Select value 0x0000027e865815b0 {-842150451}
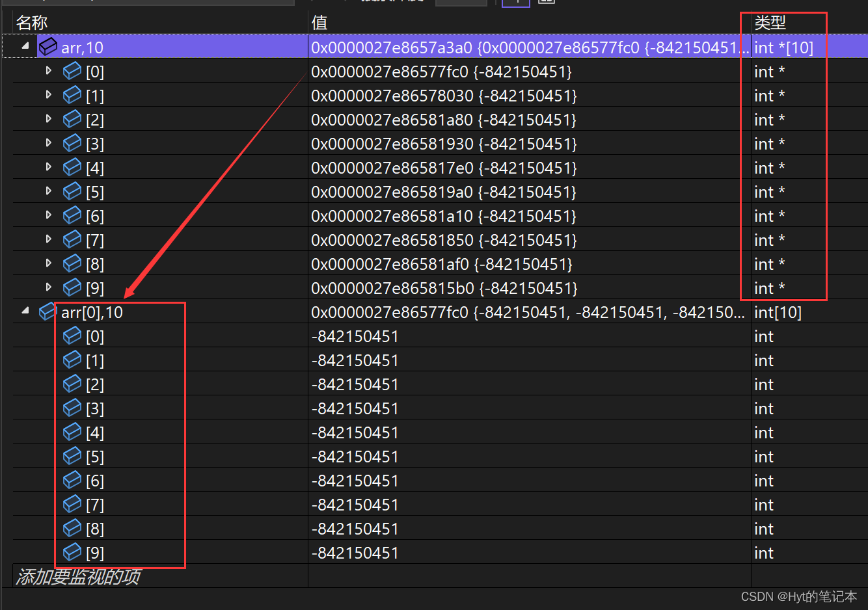868x610 pixels. (x=444, y=288)
